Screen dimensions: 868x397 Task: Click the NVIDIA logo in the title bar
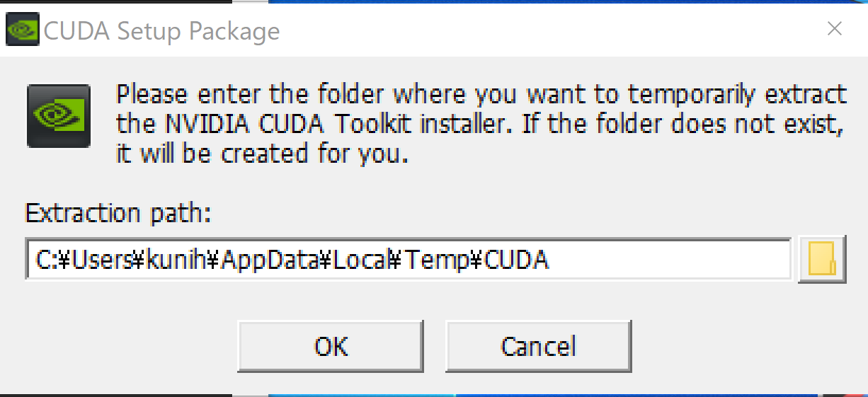[x=23, y=31]
